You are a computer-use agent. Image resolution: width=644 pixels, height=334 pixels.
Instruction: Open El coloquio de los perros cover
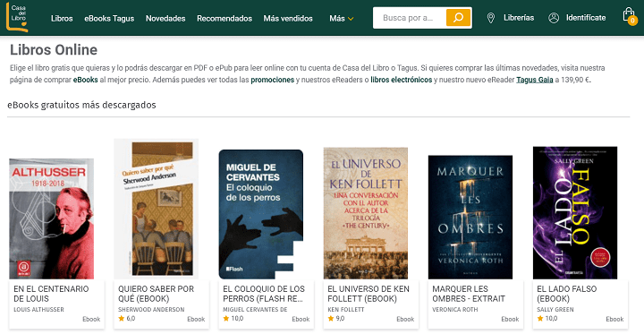tap(261, 214)
